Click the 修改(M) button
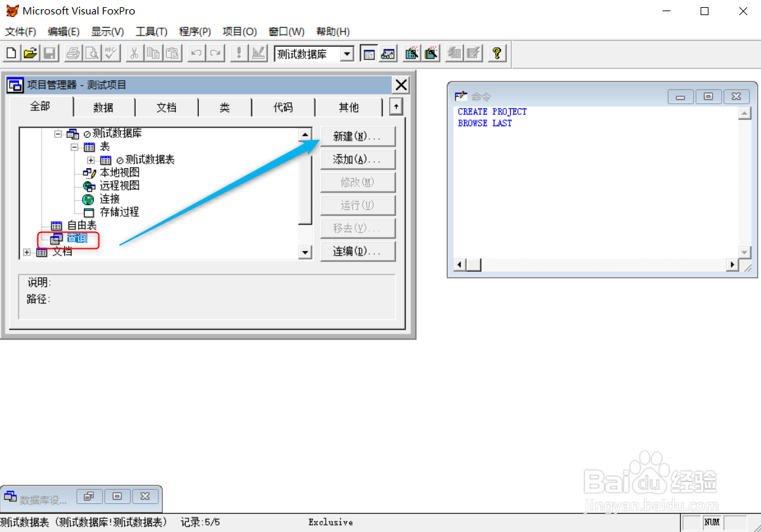Image resolution: width=761 pixels, height=532 pixels. (x=358, y=182)
